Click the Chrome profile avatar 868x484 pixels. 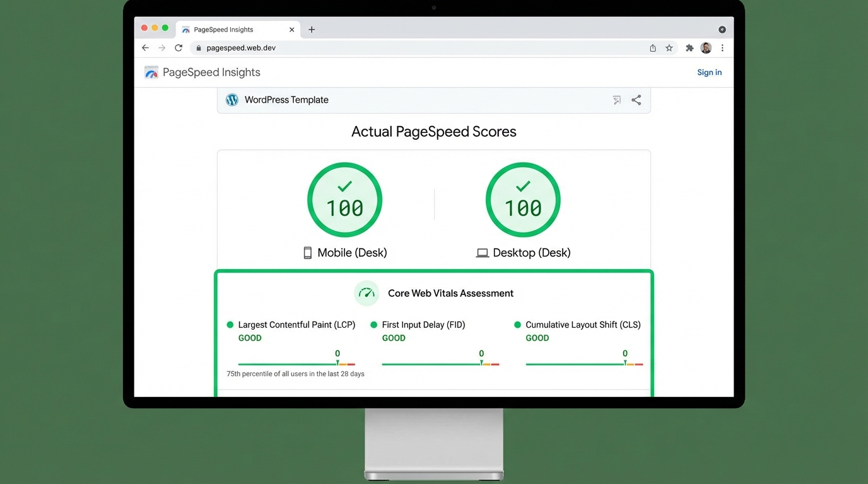pos(705,47)
